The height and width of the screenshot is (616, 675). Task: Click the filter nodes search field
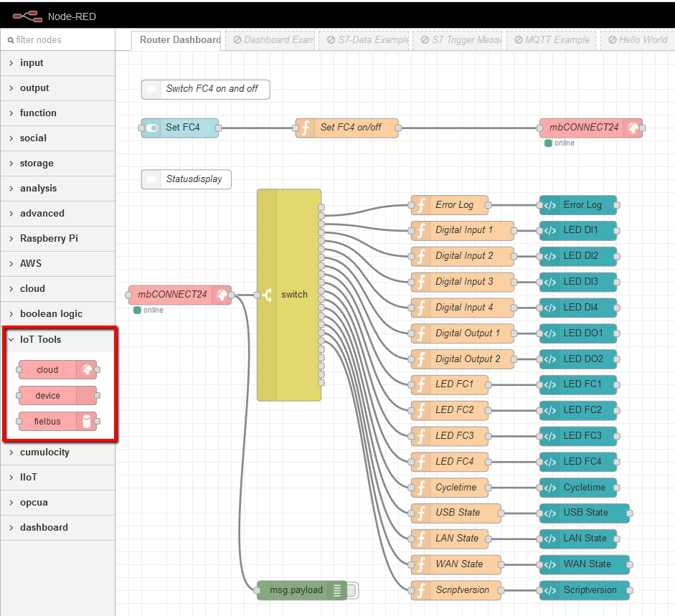(57, 40)
